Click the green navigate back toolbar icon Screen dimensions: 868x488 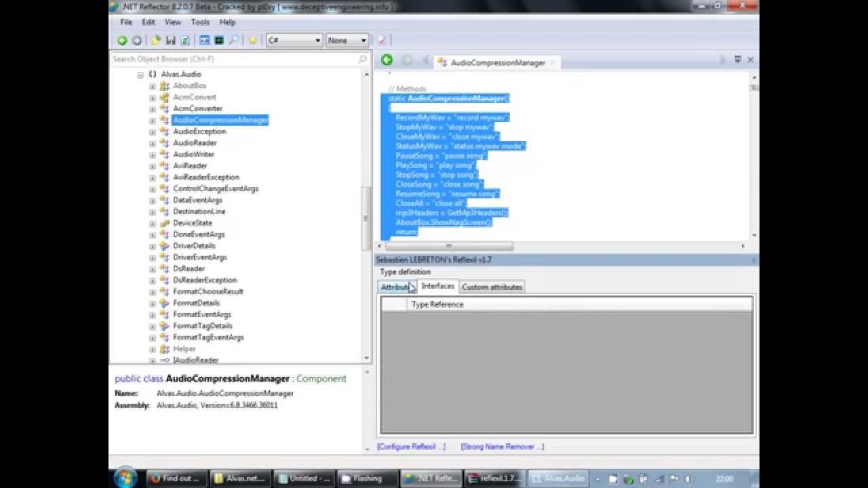pos(122,41)
